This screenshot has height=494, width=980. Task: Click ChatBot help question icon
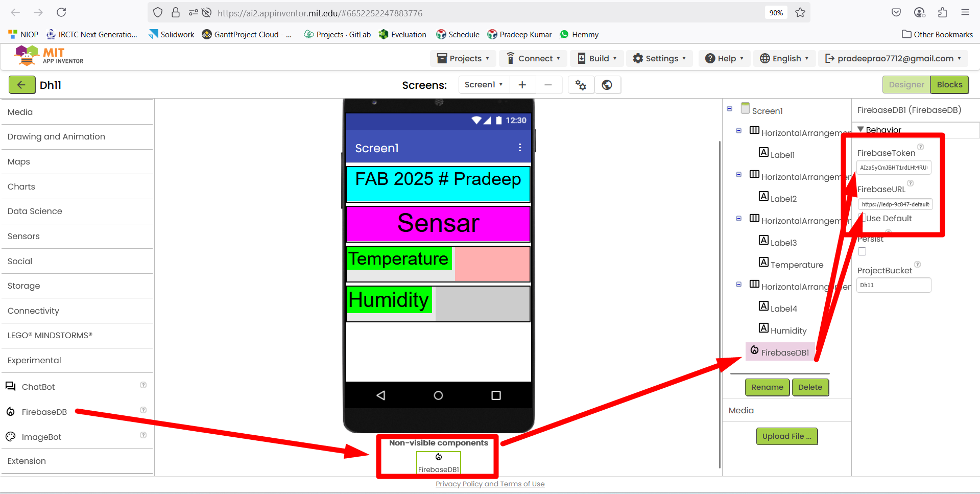[144, 385]
